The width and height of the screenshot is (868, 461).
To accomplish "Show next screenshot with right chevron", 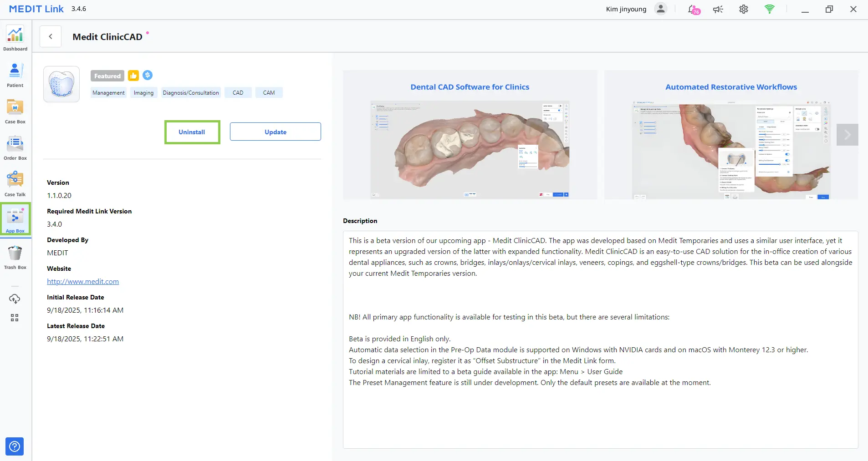I will point(848,135).
